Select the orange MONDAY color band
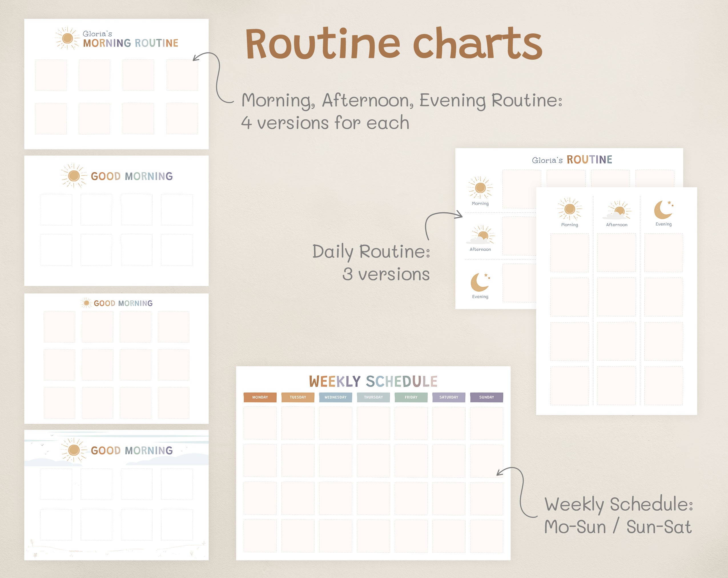 tap(260, 398)
